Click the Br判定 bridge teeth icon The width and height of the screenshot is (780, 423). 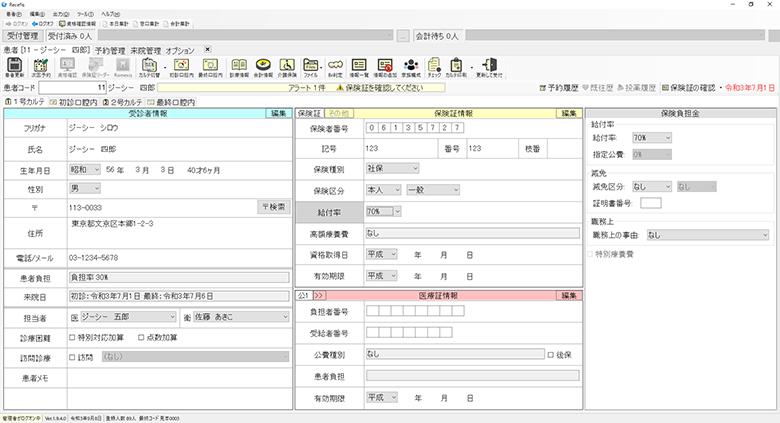click(x=335, y=65)
